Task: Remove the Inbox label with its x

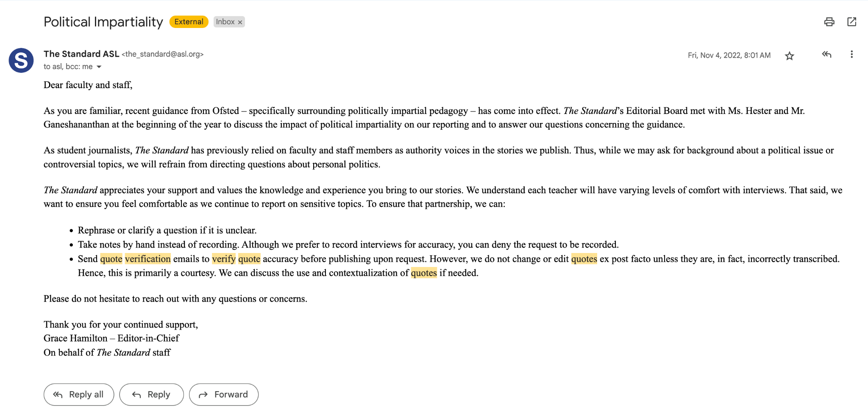Action: pos(240,22)
